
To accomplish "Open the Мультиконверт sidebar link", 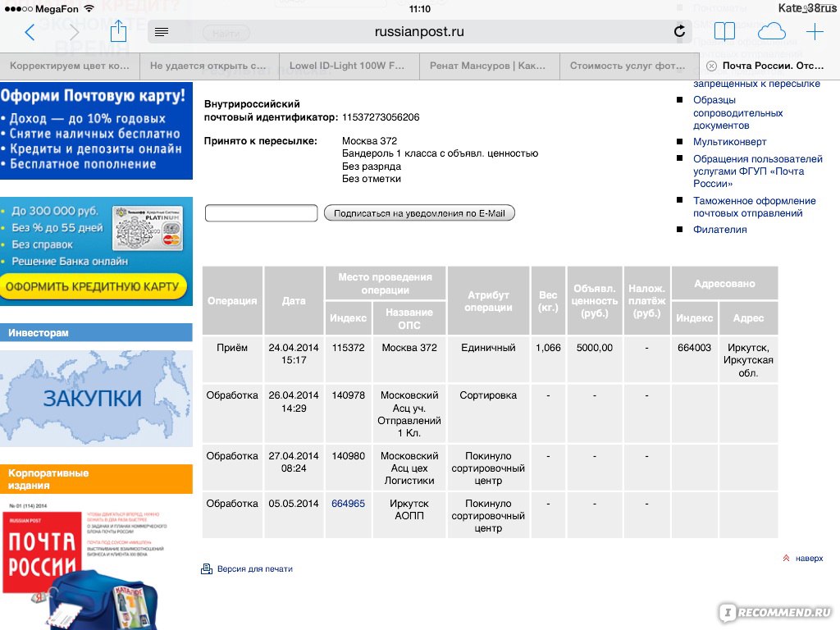I will click(729, 142).
